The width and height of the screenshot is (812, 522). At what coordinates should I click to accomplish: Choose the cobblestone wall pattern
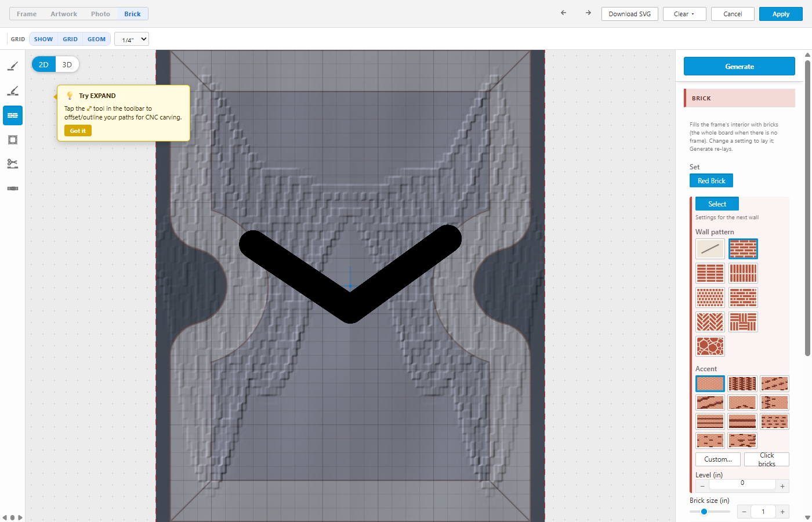(710, 346)
